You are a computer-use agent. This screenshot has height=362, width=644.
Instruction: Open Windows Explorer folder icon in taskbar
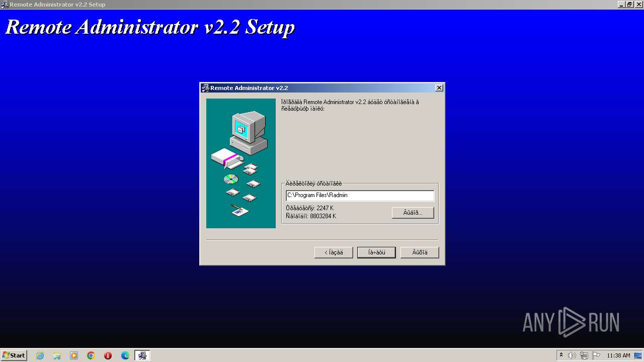(57, 355)
